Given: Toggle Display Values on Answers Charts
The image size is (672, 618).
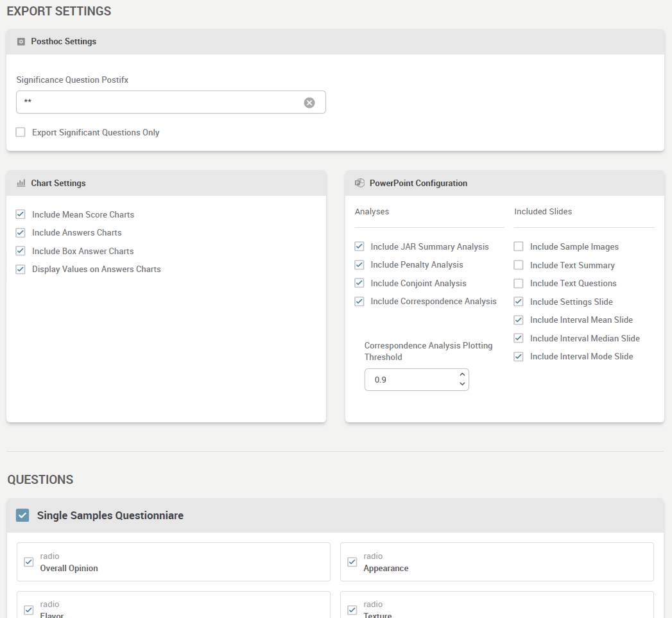Looking at the screenshot, I should click(x=21, y=269).
